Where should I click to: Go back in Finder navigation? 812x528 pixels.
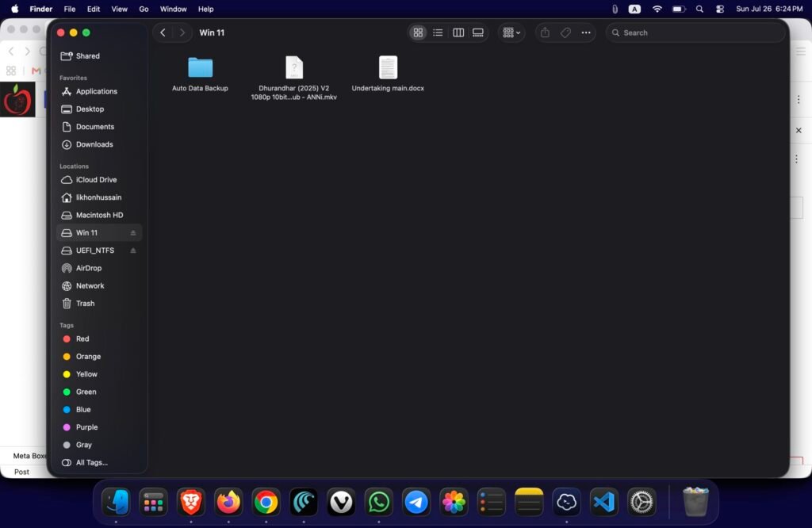click(x=163, y=33)
